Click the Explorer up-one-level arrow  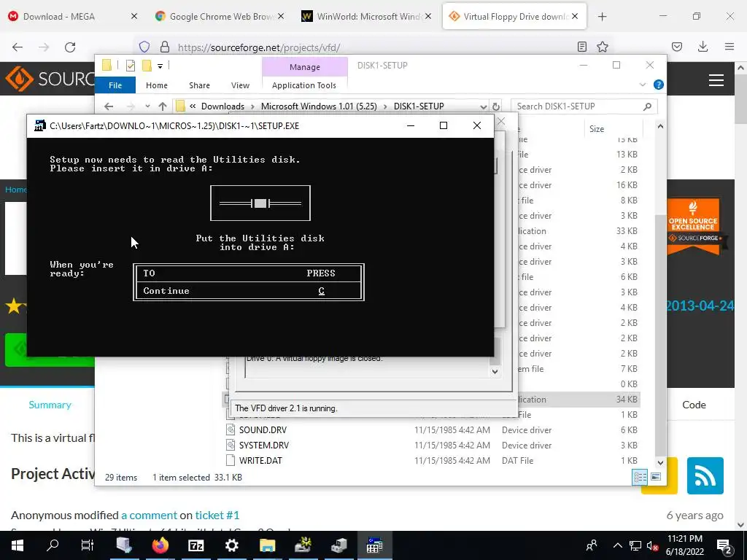[163, 106]
